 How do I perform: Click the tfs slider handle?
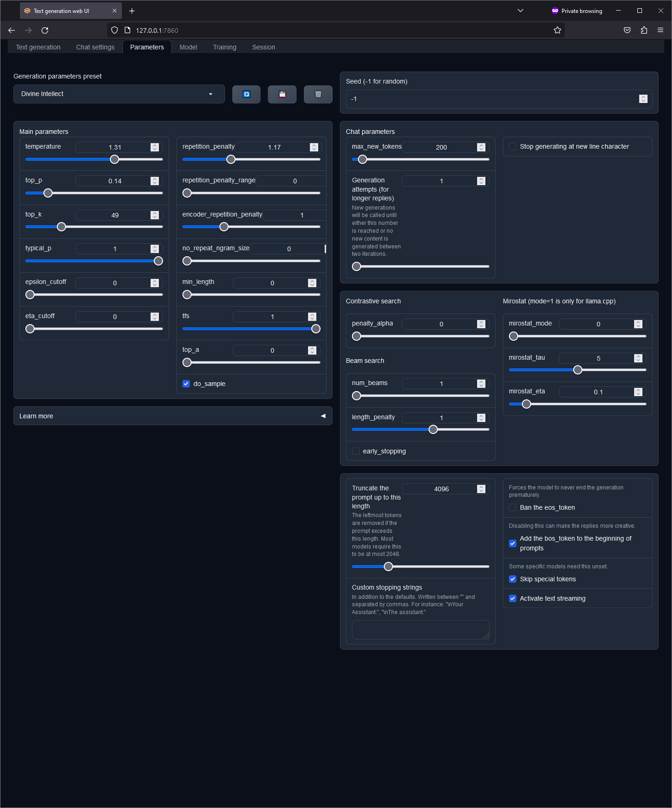click(316, 329)
